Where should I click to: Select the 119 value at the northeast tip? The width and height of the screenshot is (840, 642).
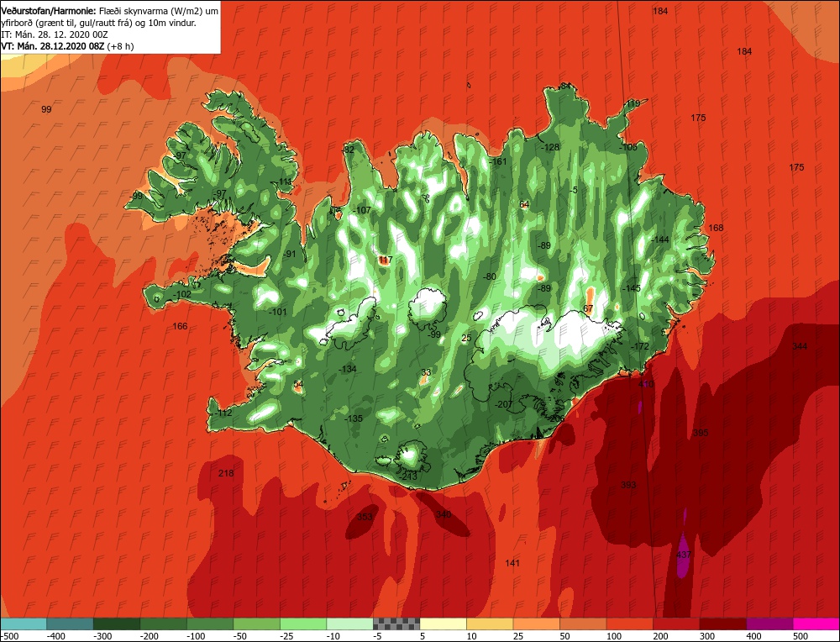click(633, 103)
